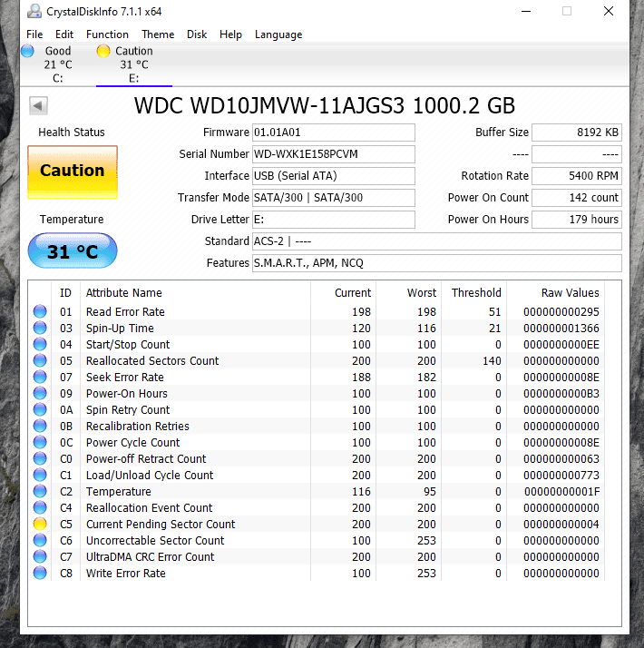Select the Load/Unload Cycle Count row name
This screenshot has width=644, height=648.
(150, 476)
